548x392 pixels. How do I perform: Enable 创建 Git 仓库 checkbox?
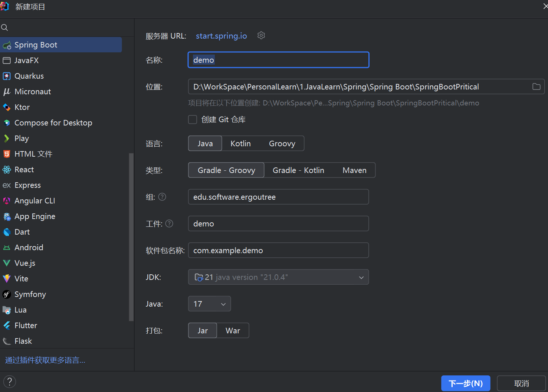pyautogui.click(x=193, y=120)
